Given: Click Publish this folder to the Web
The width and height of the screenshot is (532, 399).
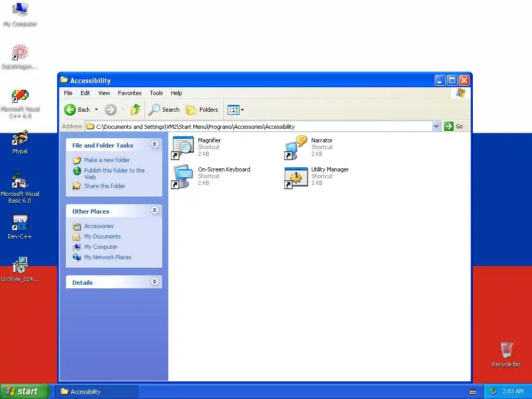Looking at the screenshot, I should click(114, 174).
